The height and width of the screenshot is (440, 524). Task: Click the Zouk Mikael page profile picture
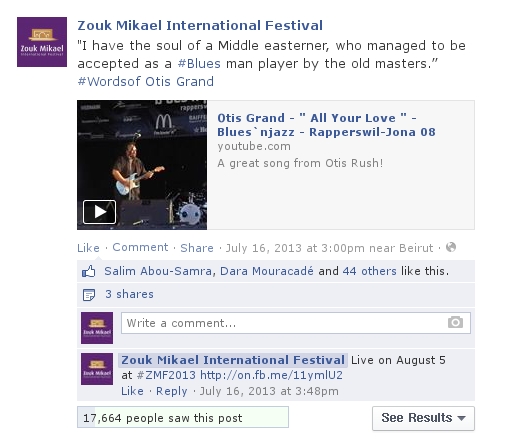click(x=42, y=42)
